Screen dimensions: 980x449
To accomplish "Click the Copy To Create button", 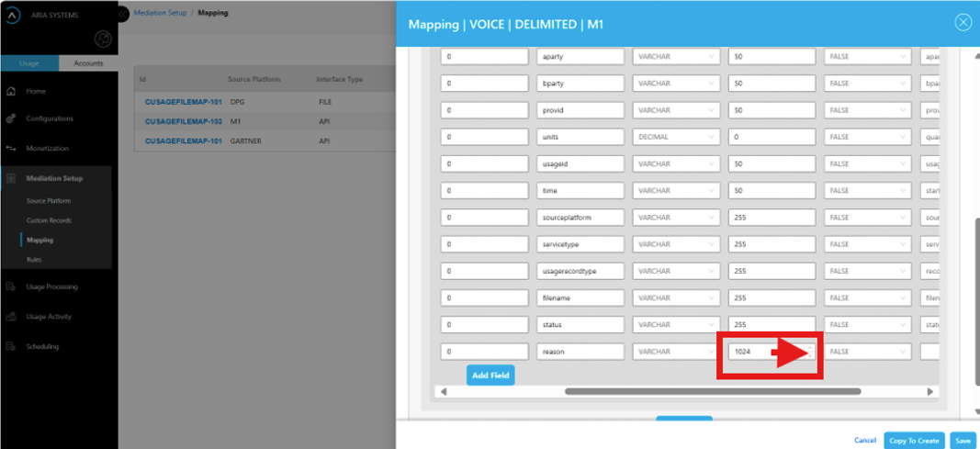I will (x=913, y=441).
